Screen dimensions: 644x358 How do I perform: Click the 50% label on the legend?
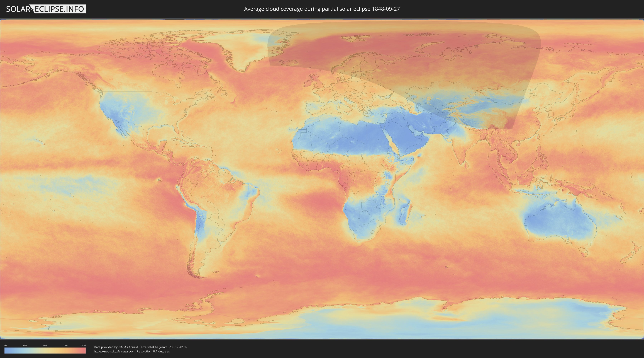point(45,345)
